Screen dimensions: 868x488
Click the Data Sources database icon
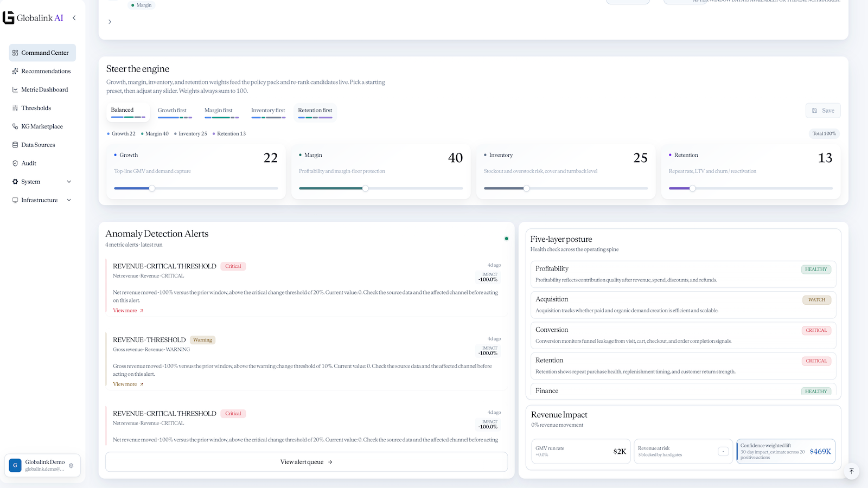click(15, 145)
